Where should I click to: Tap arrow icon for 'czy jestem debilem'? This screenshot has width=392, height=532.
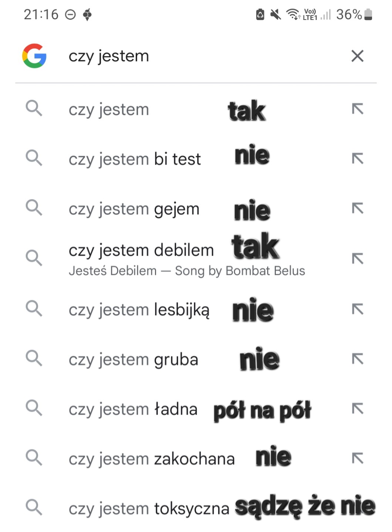[357, 259]
